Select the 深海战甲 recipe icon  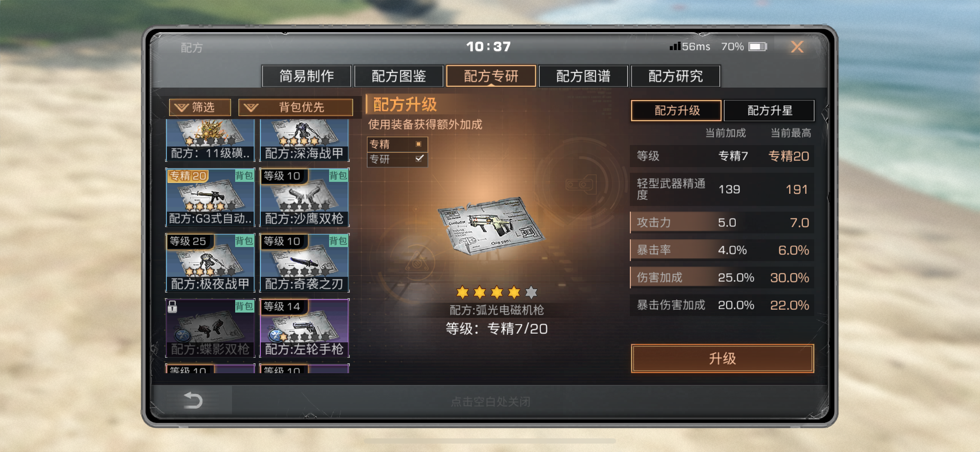coord(304,140)
